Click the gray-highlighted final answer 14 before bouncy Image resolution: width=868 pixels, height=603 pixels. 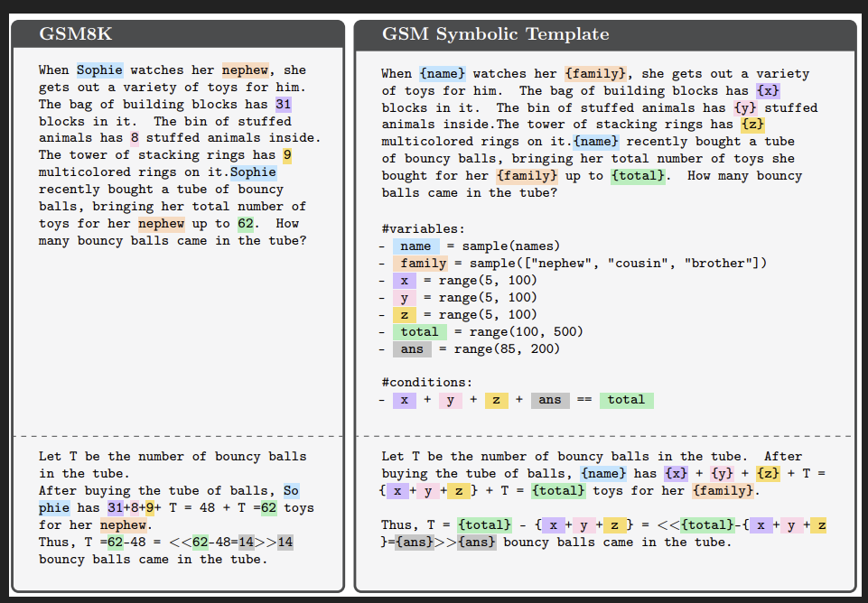pyautogui.click(x=285, y=543)
